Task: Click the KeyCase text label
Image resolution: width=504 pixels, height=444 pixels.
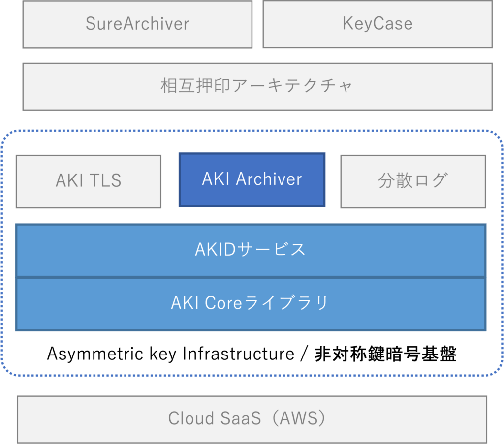Action: pyautogui.click(x=378, y=24)
